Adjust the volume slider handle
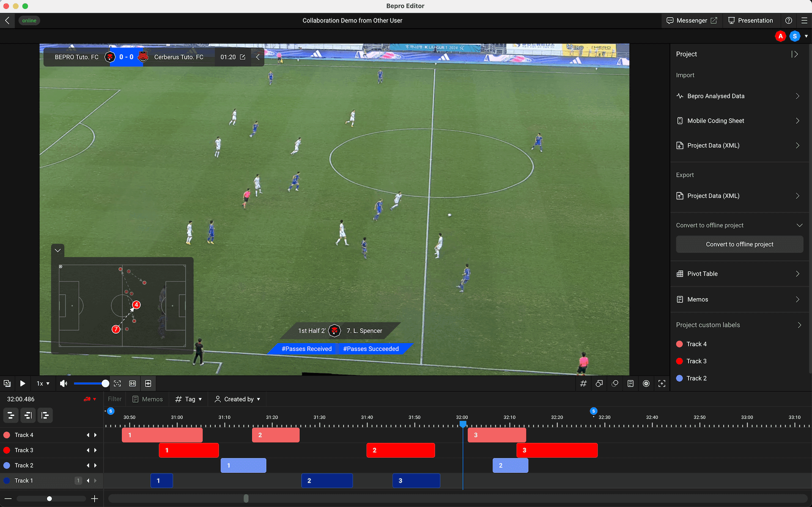 105,384
